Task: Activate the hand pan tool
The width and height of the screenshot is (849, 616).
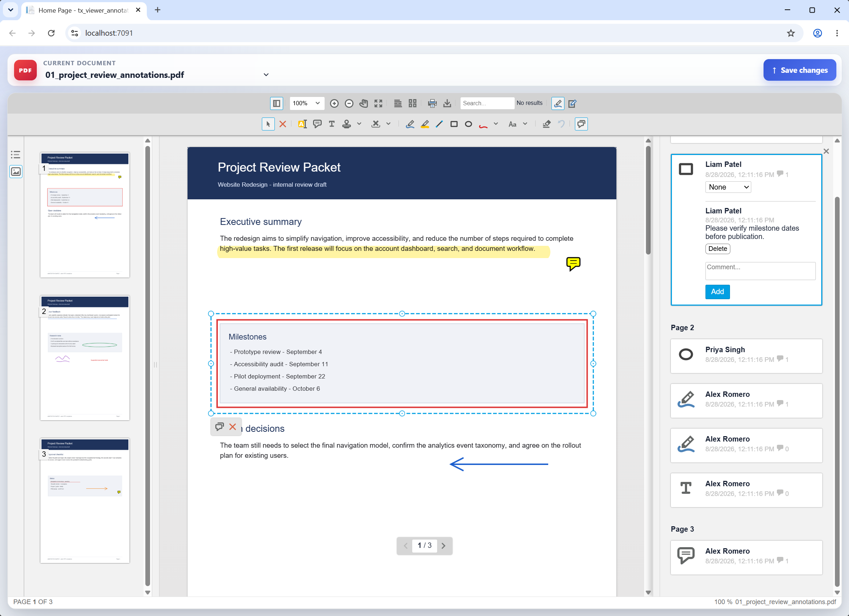Action: coord(364,103)
